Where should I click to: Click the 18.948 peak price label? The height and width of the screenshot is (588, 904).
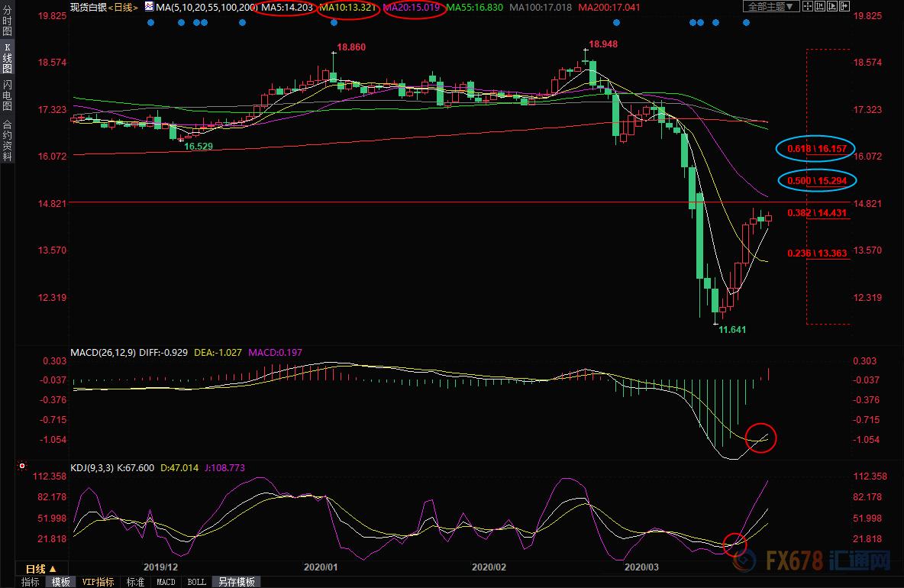603,44
